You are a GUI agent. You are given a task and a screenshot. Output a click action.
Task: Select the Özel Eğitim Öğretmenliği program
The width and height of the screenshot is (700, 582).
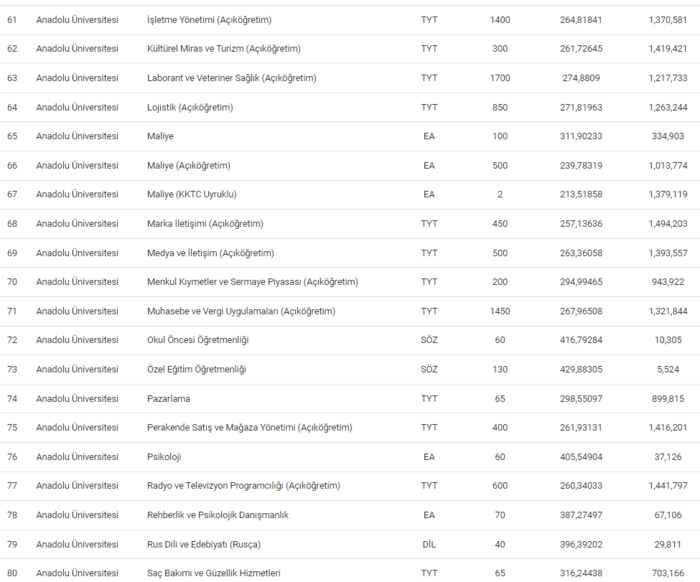pyautogui.click(x=196, y=369)
